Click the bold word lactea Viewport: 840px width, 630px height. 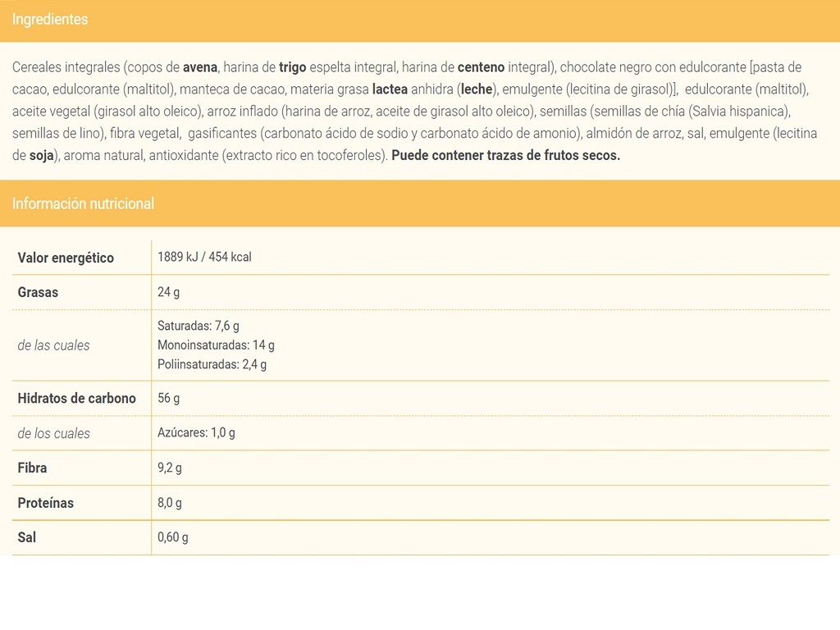[x=390, y=89]
